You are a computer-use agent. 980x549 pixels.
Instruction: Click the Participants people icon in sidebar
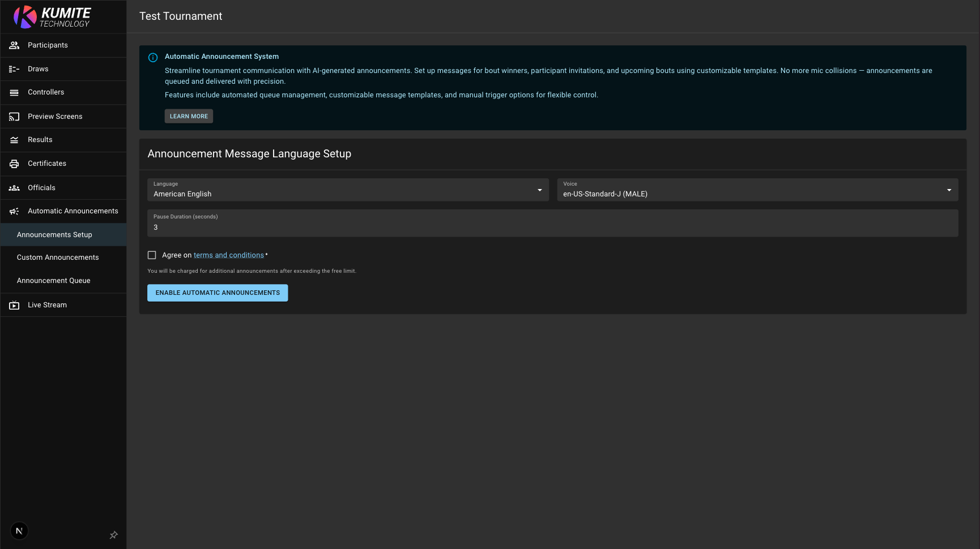coord(14,45)
